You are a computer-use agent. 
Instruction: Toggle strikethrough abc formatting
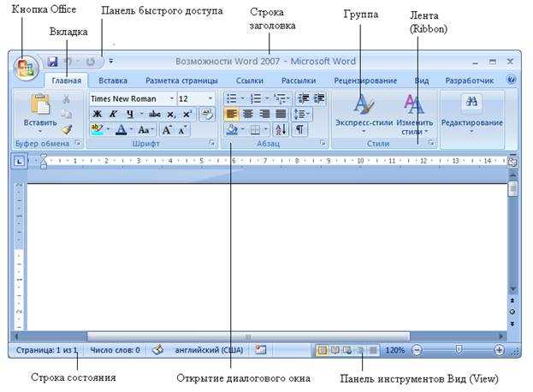tap(155, 114)
